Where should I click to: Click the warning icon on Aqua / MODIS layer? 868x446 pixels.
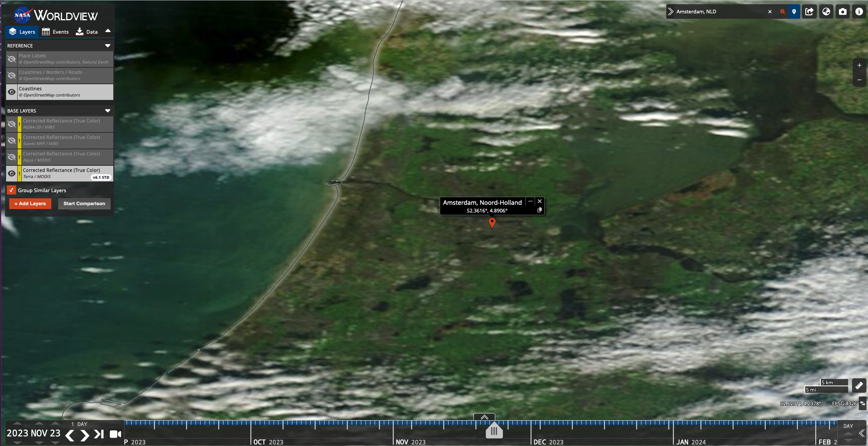(20, 157)
